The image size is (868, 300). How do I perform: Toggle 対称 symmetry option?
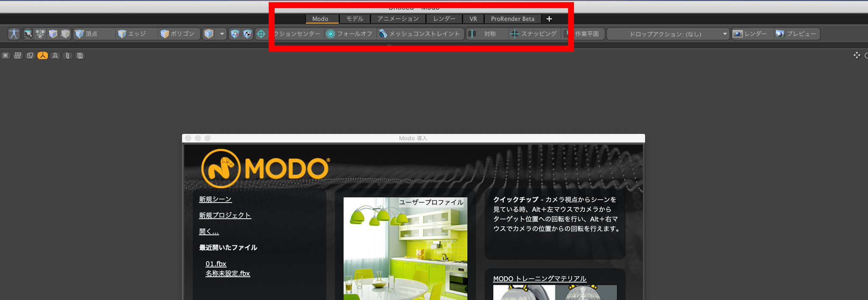tap(487, 34)
